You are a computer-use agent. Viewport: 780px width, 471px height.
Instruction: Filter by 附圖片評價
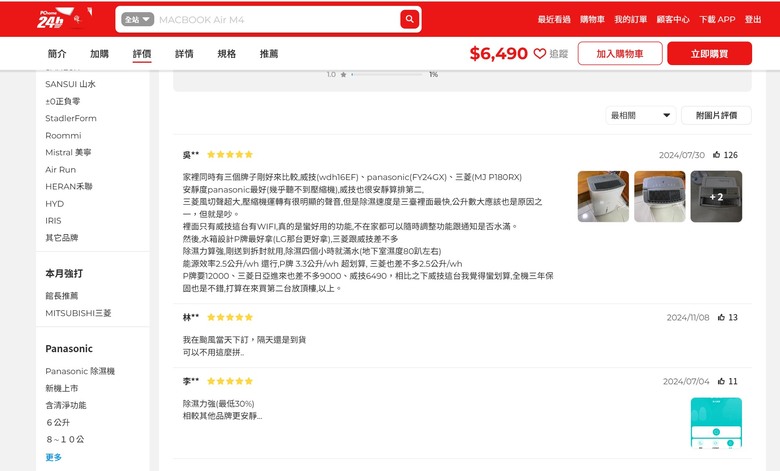pos(716,115)
